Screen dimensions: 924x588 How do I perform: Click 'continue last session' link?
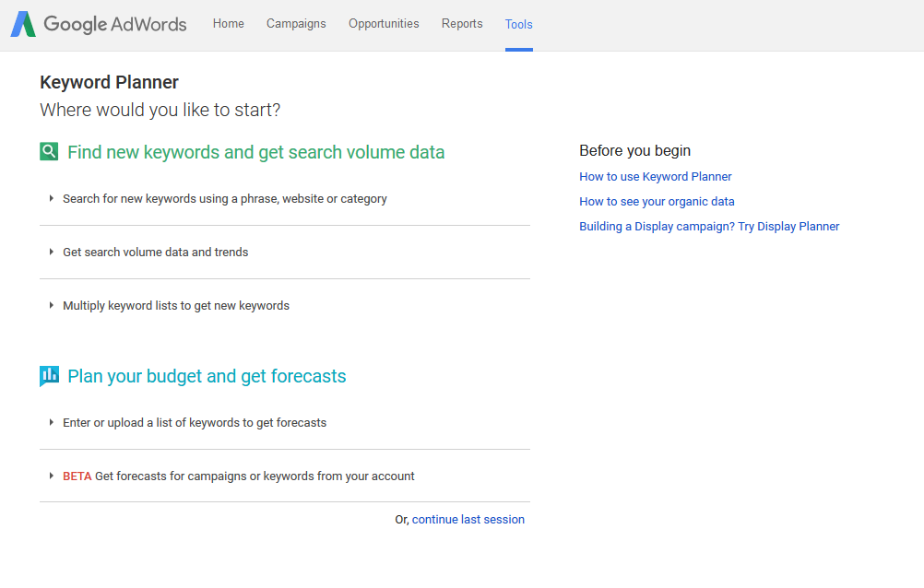coord(468,520)
